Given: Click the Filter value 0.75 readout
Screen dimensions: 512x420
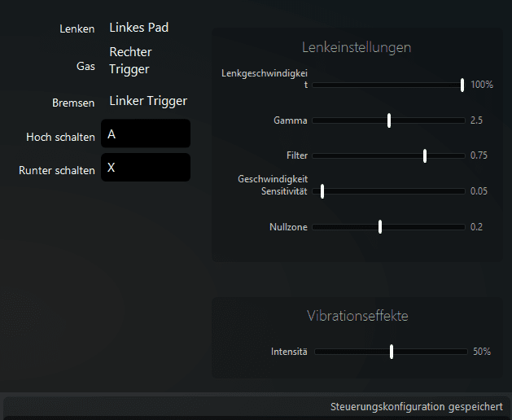Looking at the screenshot, I should click(x=479, y=155).
